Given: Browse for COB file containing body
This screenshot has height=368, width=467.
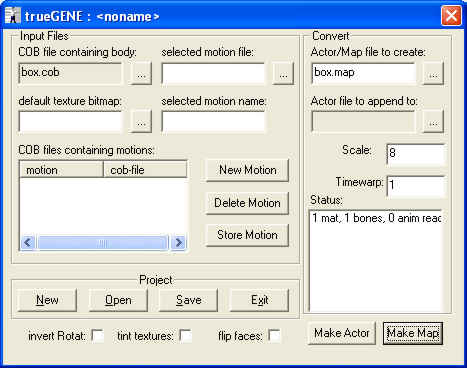Looking at the screenshot, I should coord(141,73).
